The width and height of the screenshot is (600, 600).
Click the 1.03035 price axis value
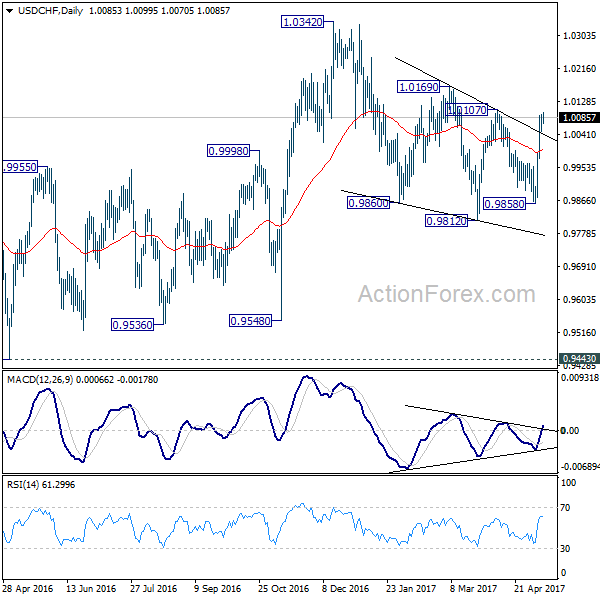[579, 36]
